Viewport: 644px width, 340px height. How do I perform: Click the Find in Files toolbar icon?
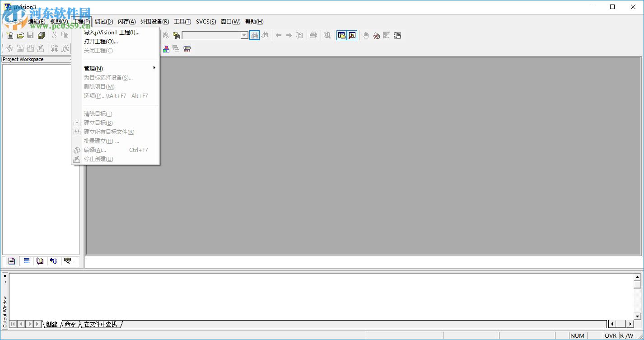(x=177, y=35)
